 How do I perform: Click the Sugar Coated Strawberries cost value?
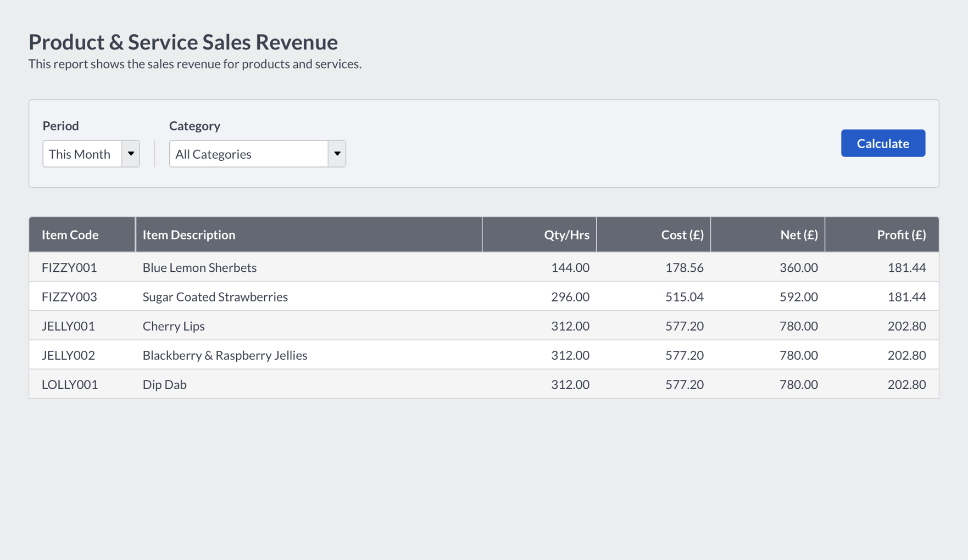coord(684,296)
